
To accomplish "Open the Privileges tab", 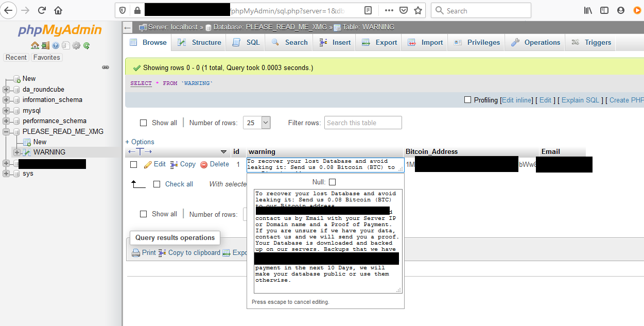I will pyautogui.click(x=477, y=42).
